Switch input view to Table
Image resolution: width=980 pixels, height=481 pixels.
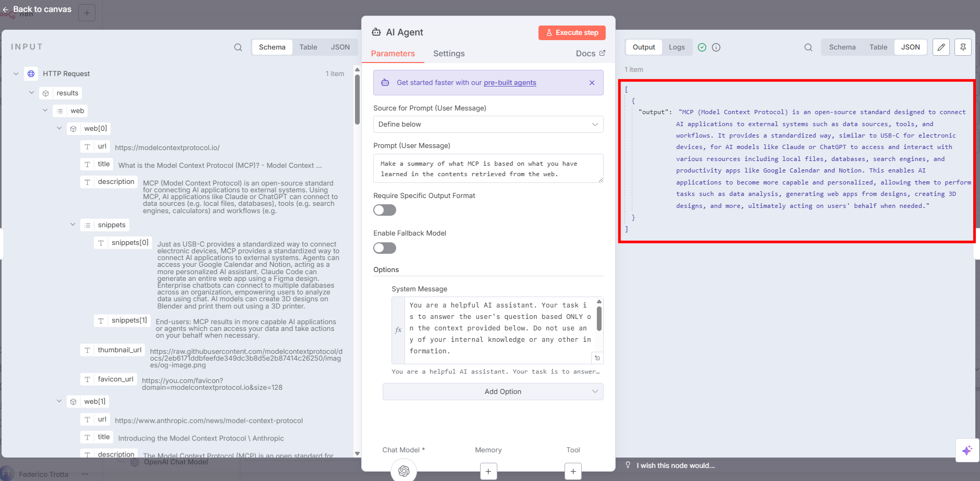tap(308, 47)
